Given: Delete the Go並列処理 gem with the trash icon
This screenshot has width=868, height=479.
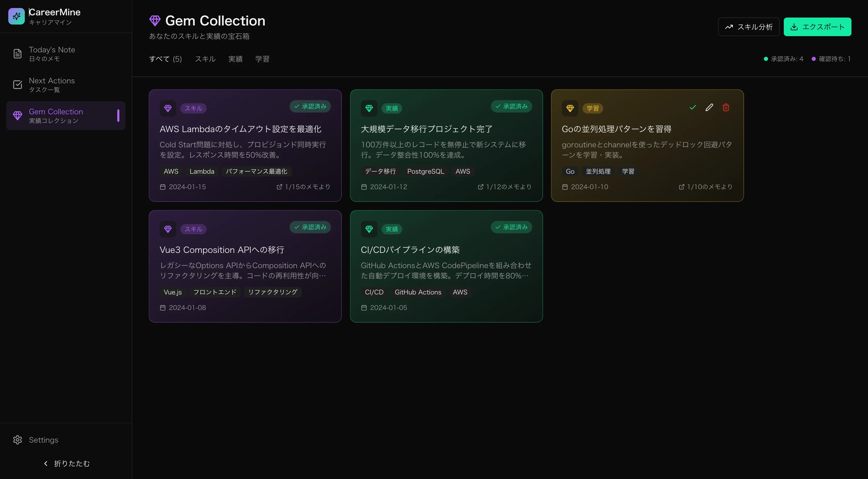Looking at the screenshot, I should (726, 107).
